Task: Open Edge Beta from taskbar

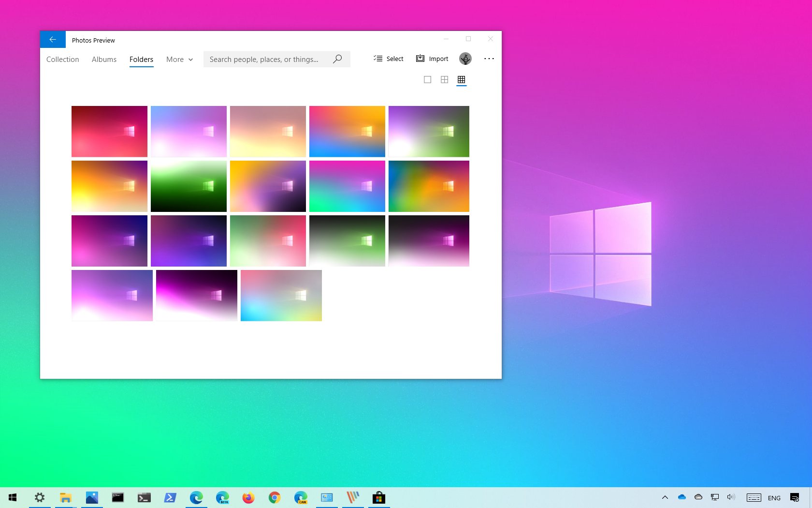Action: (x=222, y=497)
